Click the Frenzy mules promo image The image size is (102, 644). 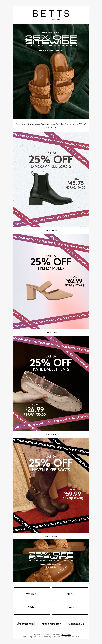click(x=51, y=282)
